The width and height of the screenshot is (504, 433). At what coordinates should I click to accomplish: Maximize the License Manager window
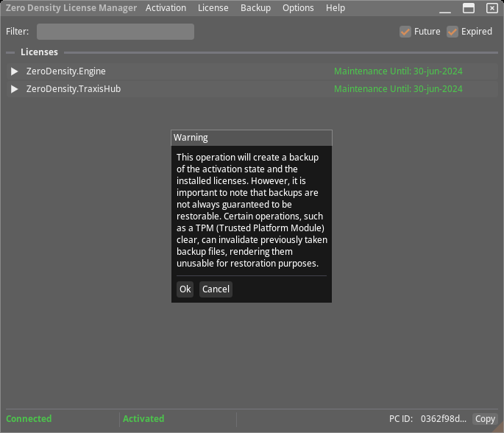point(469,8)
